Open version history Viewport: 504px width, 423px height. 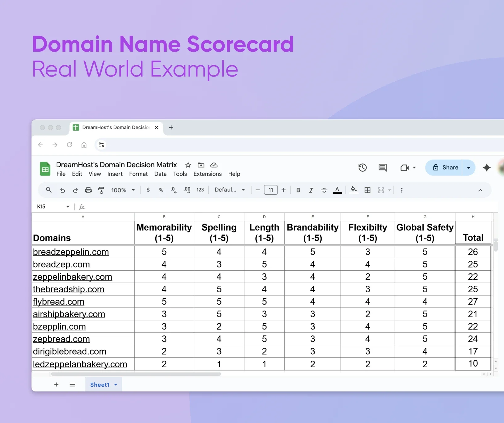[x=363, y=168]
